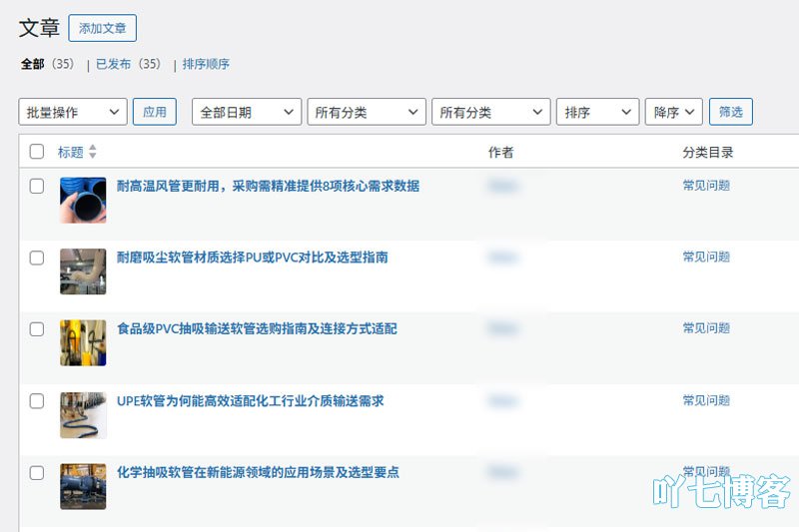Click the 应用 apply button
Viewport: 799px width, 532px height.
(155, 112)
